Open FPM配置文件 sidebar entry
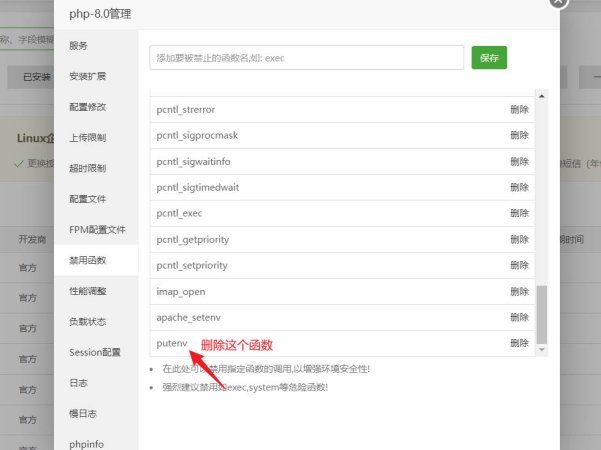 (x=97, y=230)
